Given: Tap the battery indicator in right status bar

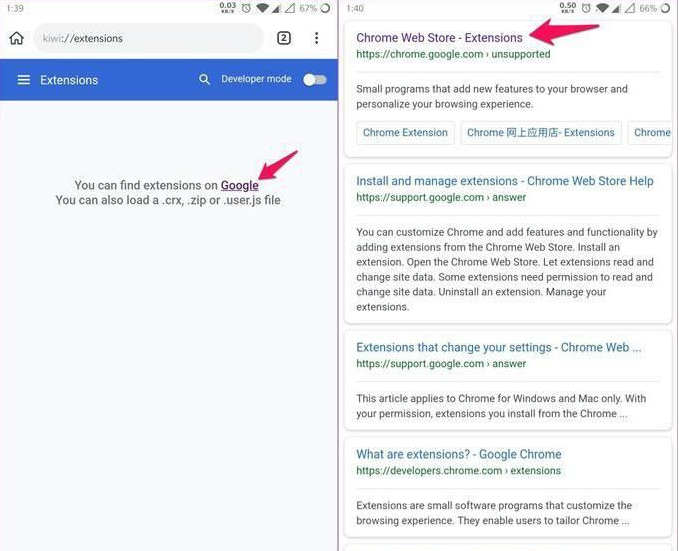Looking at the screenshot, I should coord(665,8).
